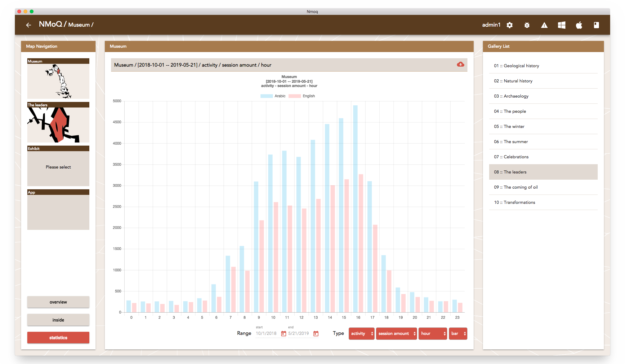Click the English bar at hour 16
Screen dimensions: 625x364
click(361, 243)
